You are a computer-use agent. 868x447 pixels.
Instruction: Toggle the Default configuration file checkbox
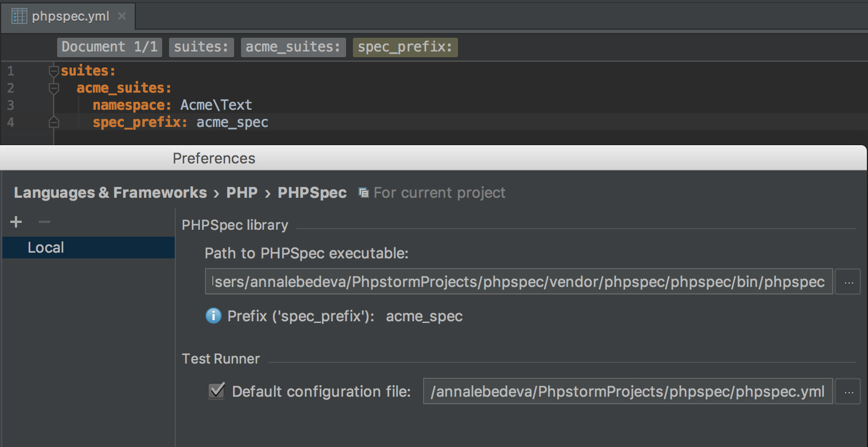click(x=216, y=391)
